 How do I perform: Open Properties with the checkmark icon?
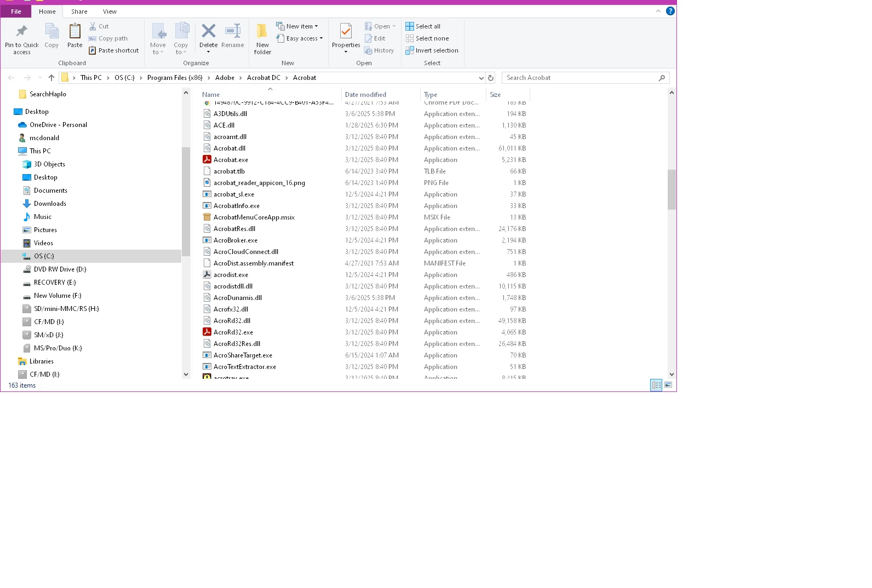click(x=346, y=31)
